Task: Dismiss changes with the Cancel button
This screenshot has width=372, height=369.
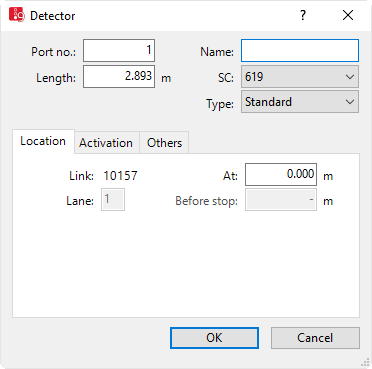Action: 315,338
